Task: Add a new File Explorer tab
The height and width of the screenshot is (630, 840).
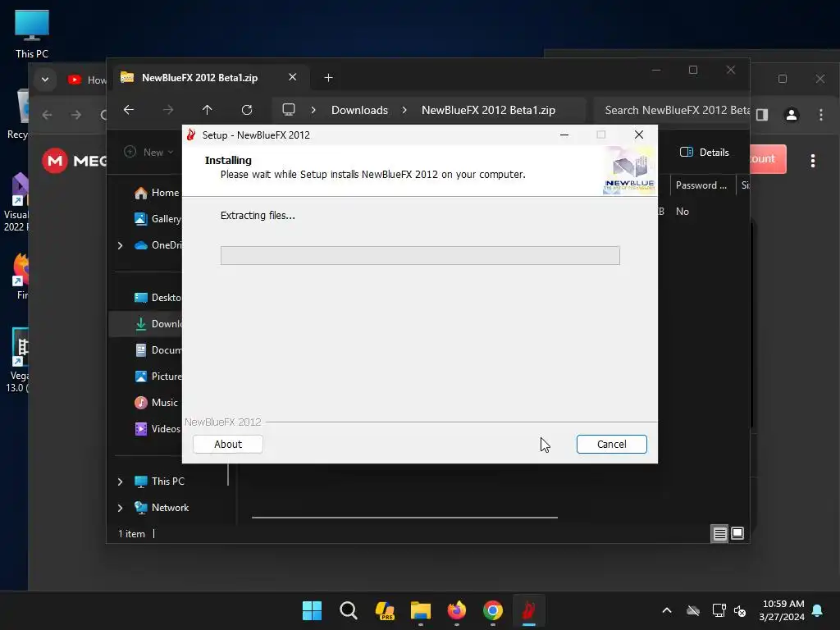Action: pyautogui.click(x=328, y=78)
